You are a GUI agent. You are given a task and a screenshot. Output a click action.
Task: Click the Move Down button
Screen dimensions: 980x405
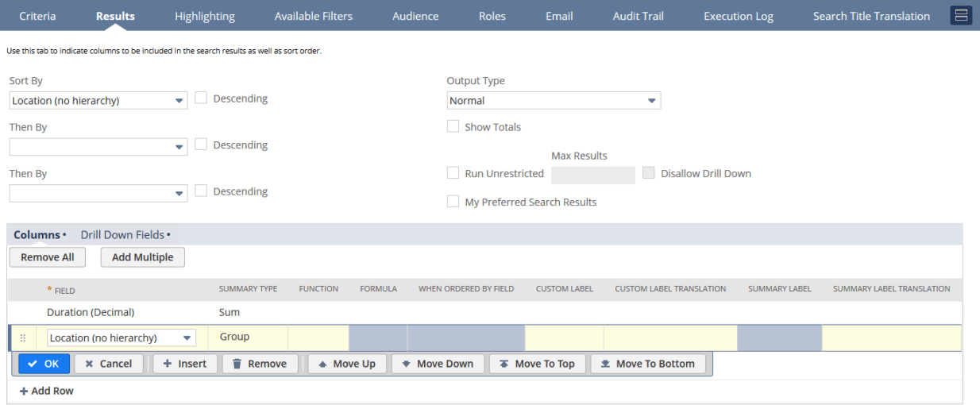(x=438, y=364)
